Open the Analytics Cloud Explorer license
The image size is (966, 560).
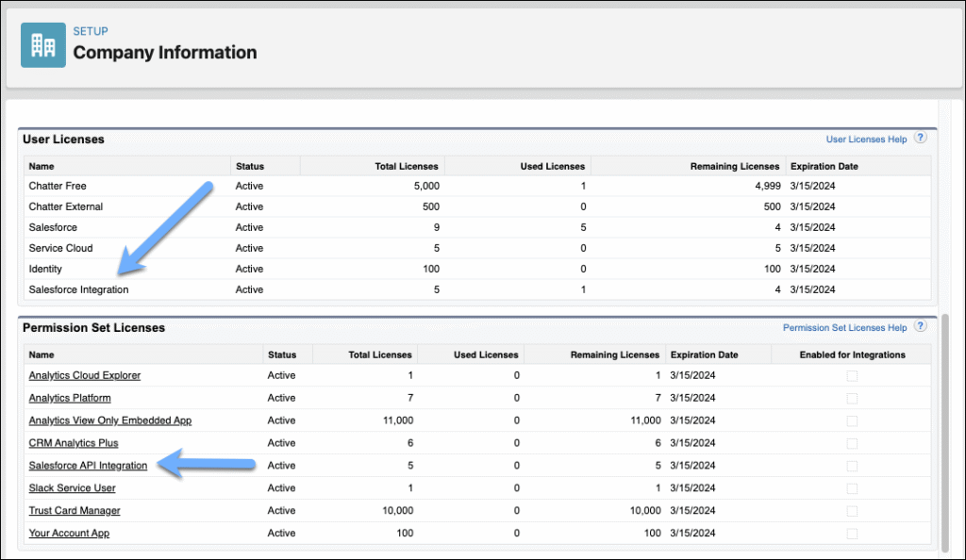pyautogui.click(x=85, y=375)
